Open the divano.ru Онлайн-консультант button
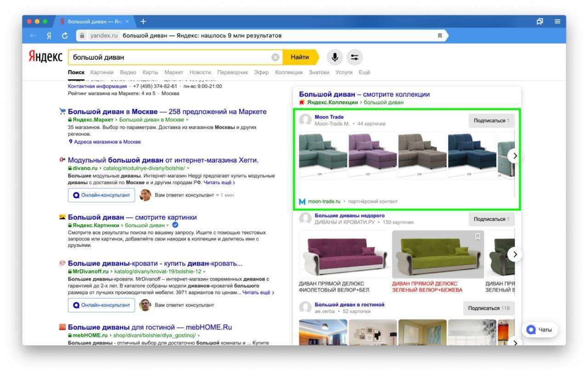 point(102,195)
